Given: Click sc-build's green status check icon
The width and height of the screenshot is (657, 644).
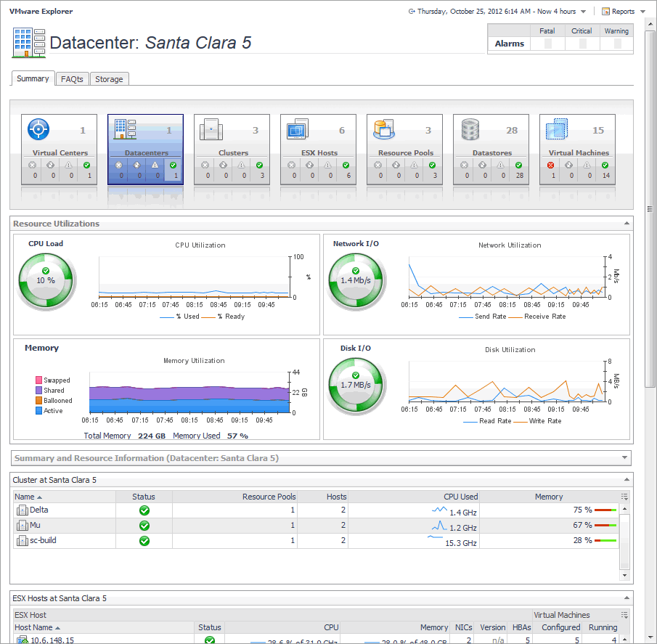Looking at the screenshot, I should tap(144, 541).
